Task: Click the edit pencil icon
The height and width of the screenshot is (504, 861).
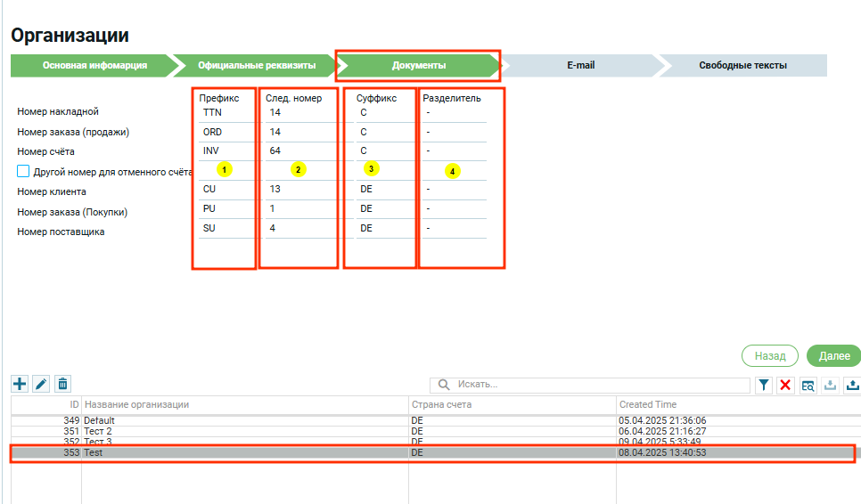Action: click(41, 384)
